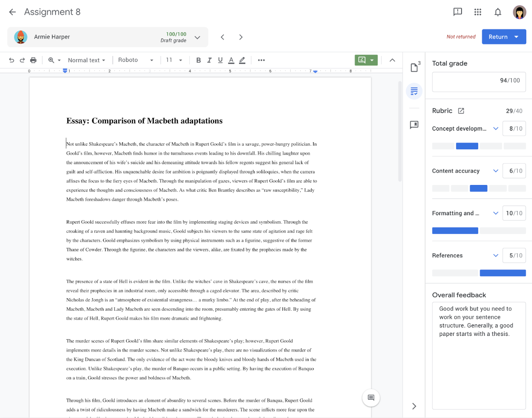532x418 pixels.
Task: Print the document
Action: (33, 60)
